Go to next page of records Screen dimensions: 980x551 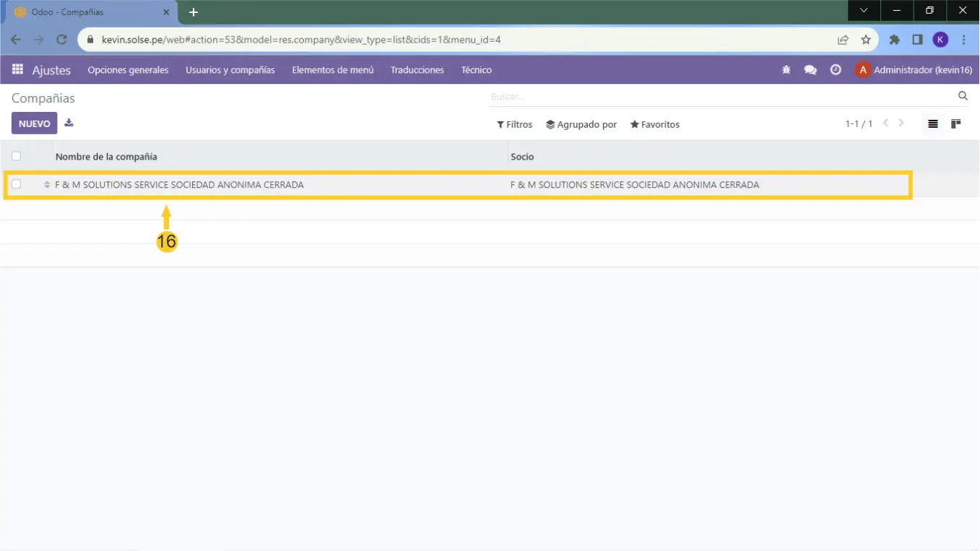[901, 123]
